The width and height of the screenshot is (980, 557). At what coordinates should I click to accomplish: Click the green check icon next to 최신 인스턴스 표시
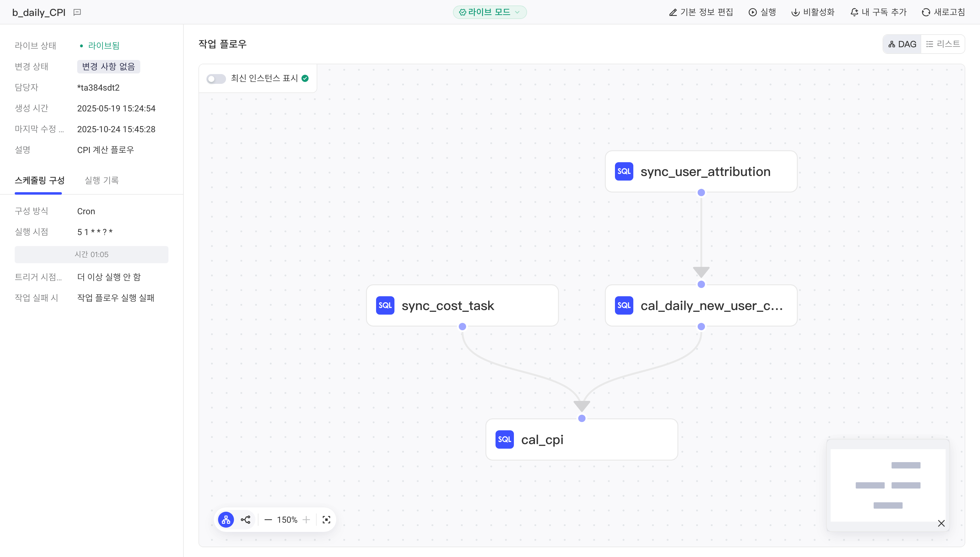pyautogui.click(x=305, y=78)
